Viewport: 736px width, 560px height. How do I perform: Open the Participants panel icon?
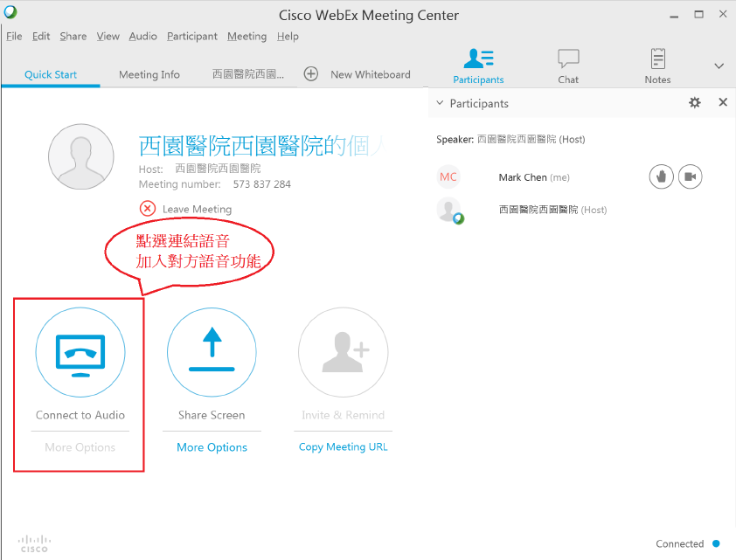click(478, 59)
